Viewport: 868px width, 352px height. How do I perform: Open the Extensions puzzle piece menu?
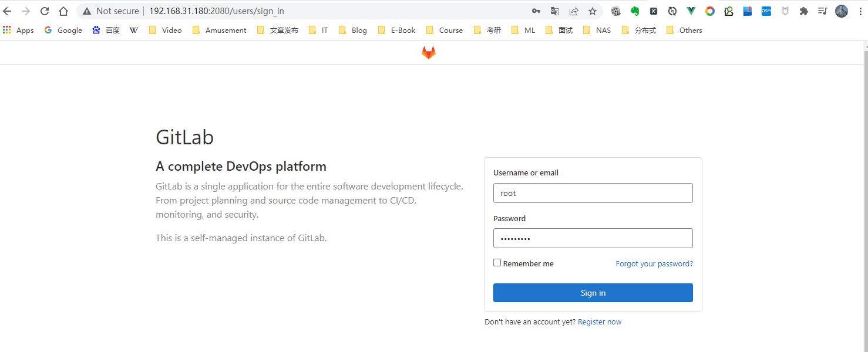tap(804, 11)
